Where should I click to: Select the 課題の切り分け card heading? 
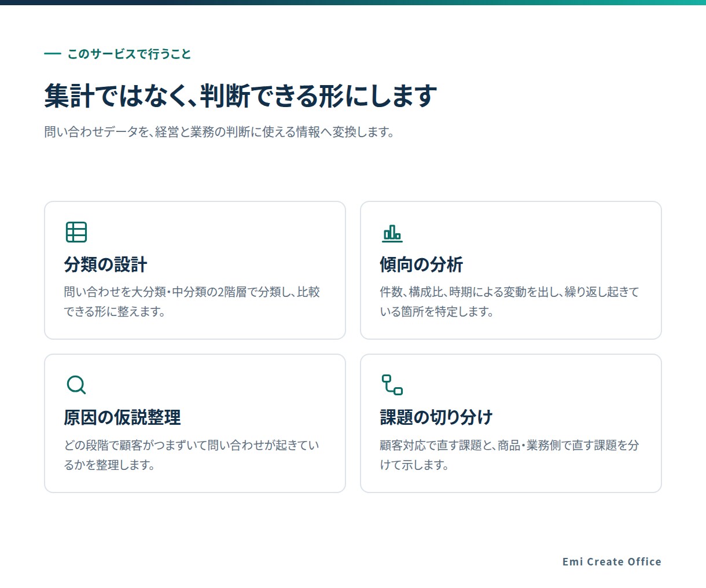pos(436,417)
